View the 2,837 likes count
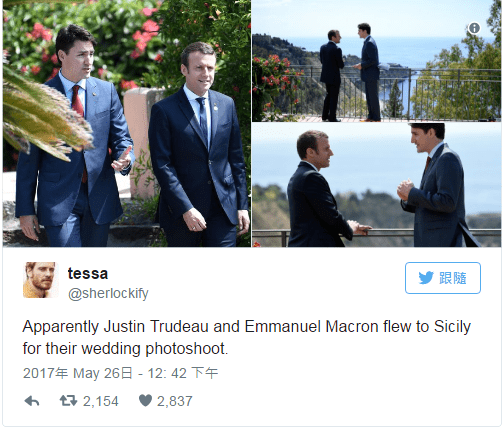The image size is (503, 427). (x=175, y=401)
